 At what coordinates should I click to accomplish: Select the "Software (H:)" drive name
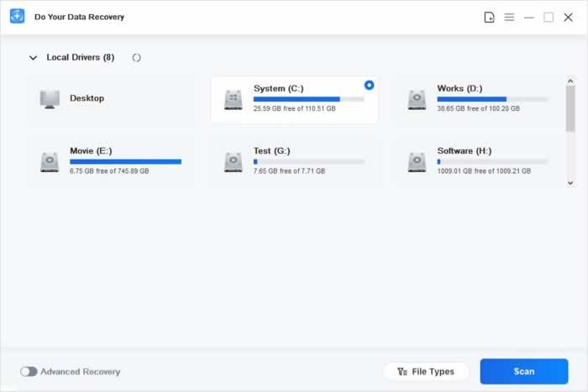pos(465,151)
